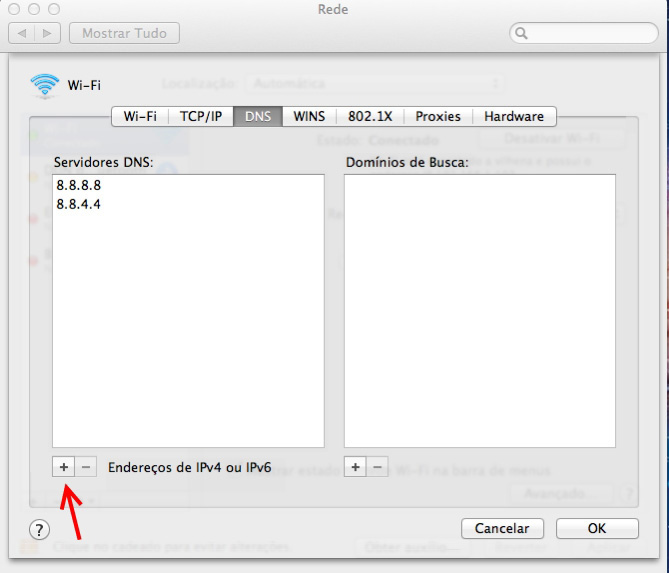Add a search domain with plus button
This screenshot has height=573, width=669.
(355, 467)
